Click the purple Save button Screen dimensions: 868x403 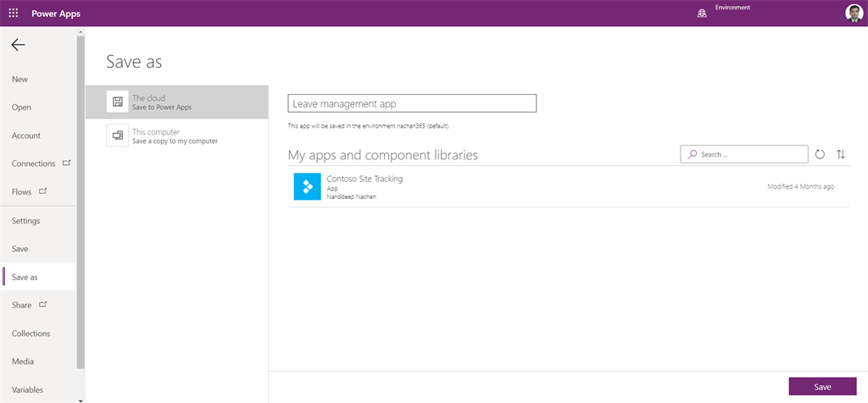pyautogui.click(x=822, y=387)
